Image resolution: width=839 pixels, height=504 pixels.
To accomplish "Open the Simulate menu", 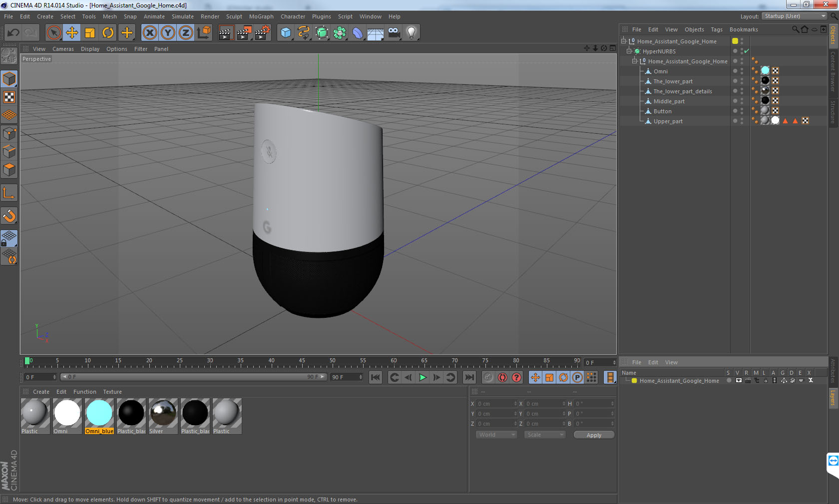I will tap(183, 16).
